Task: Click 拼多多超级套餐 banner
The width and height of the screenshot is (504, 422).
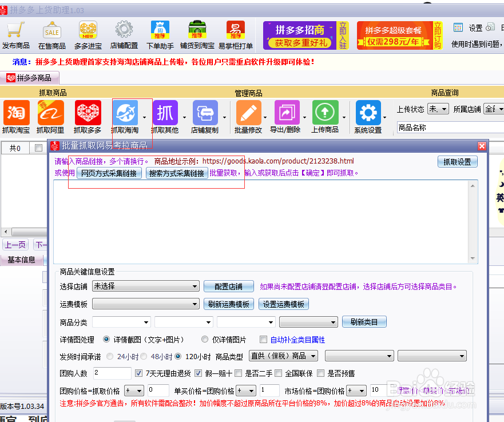Action: 399,35
